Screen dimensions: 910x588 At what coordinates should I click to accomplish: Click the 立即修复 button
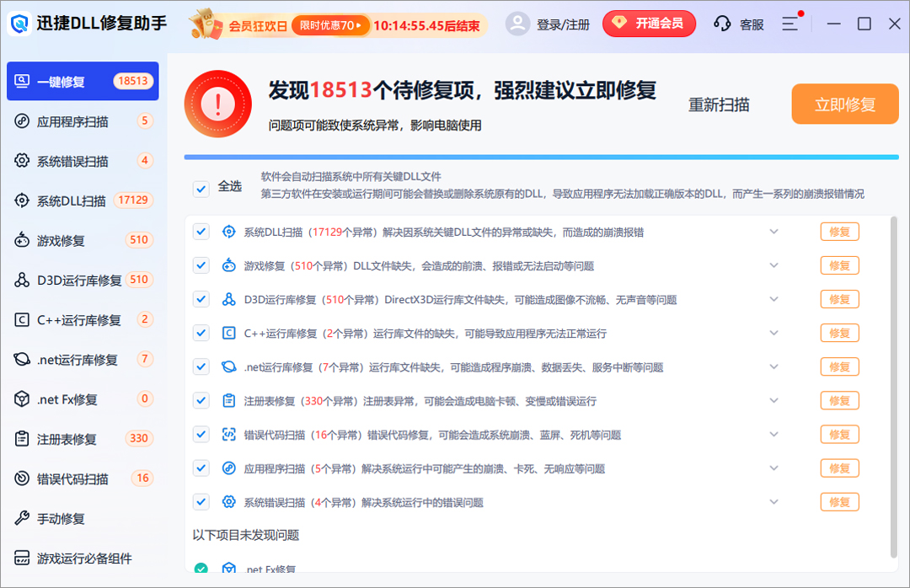pyautogui.click(x=844, y=104)
